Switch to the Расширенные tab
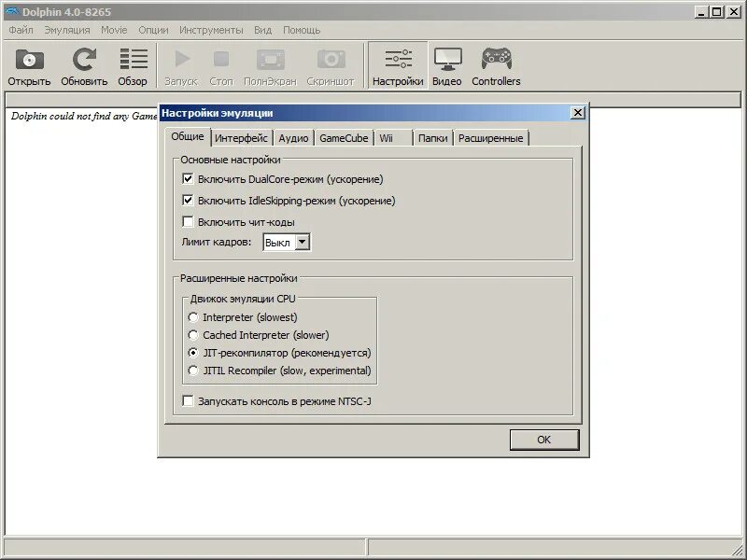This screenshot has width=747, height=560. pos(491,138)
